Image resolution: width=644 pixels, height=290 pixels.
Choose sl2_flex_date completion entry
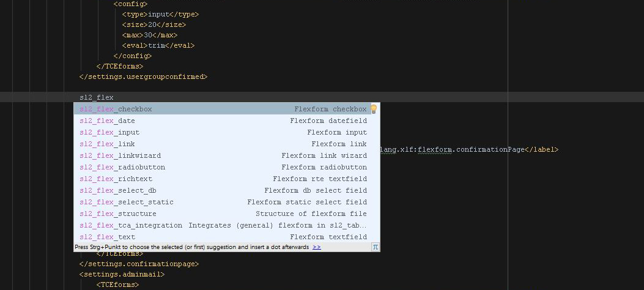pos(227,121)
